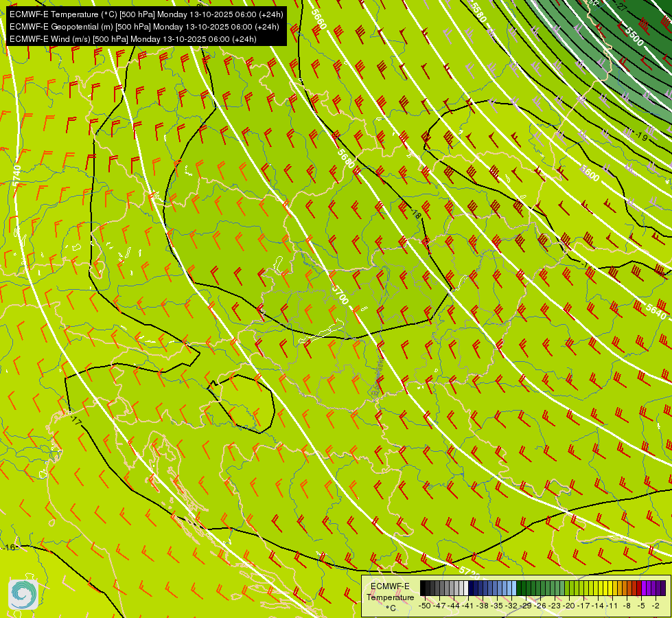
Task: Select the ECMWF-E Wind 500 hPa title line
Action: click(133, 39)
